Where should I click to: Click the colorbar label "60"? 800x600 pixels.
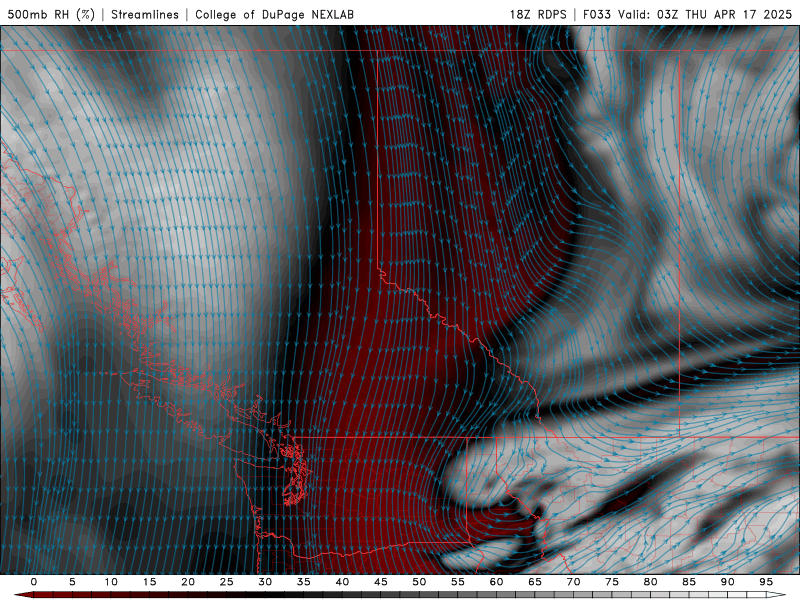[x=496, y=582]
